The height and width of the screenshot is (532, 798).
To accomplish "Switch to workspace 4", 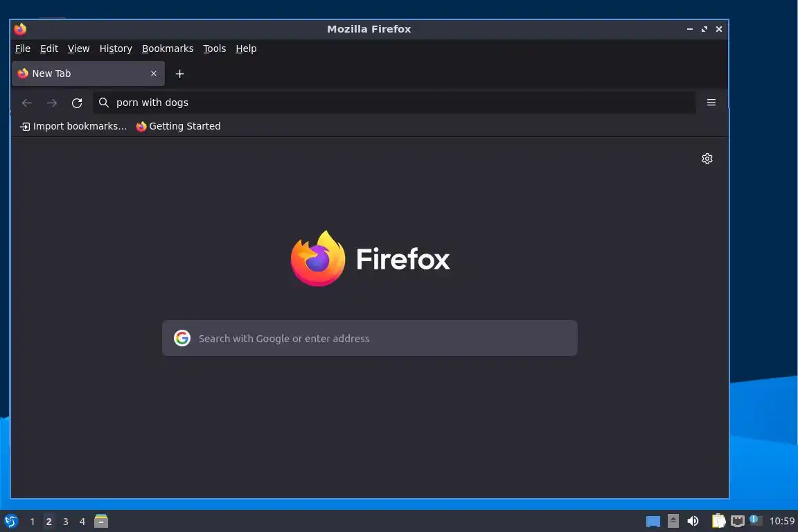I will tap(82, 522).
